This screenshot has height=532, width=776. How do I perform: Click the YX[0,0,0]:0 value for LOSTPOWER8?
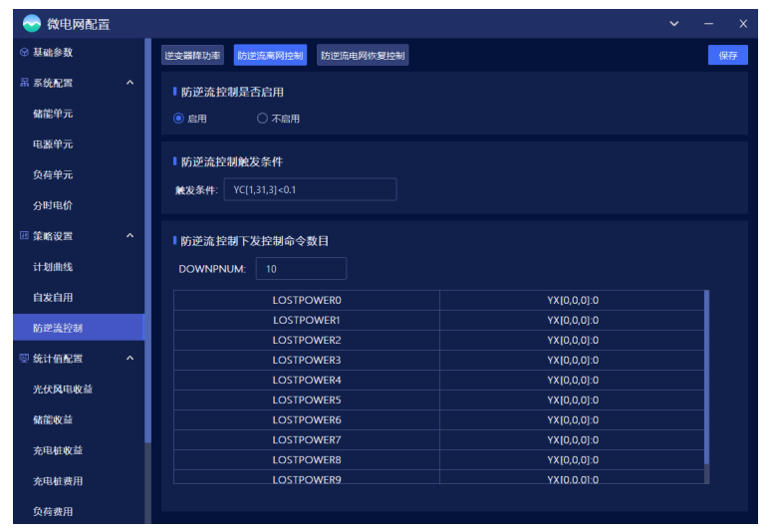pyautogui.click(x=573, y=459)
